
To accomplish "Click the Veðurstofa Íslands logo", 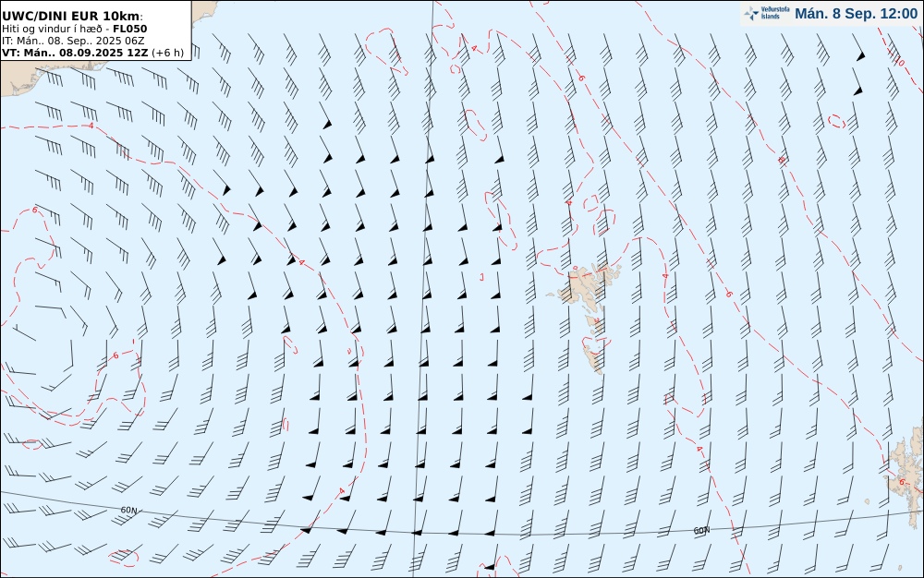I will coord(767,14).
